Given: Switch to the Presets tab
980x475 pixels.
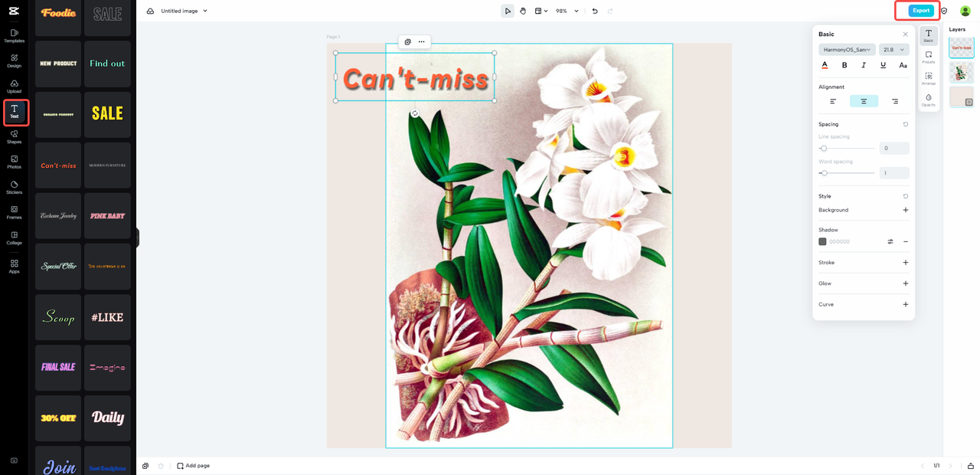Looking at the screenshot, I should (x=928, y=57).
